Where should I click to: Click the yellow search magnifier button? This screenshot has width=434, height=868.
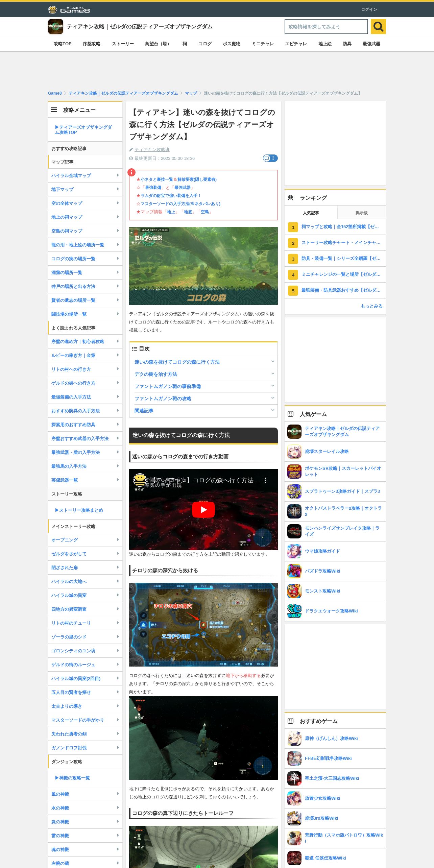[x=378, y=26]
